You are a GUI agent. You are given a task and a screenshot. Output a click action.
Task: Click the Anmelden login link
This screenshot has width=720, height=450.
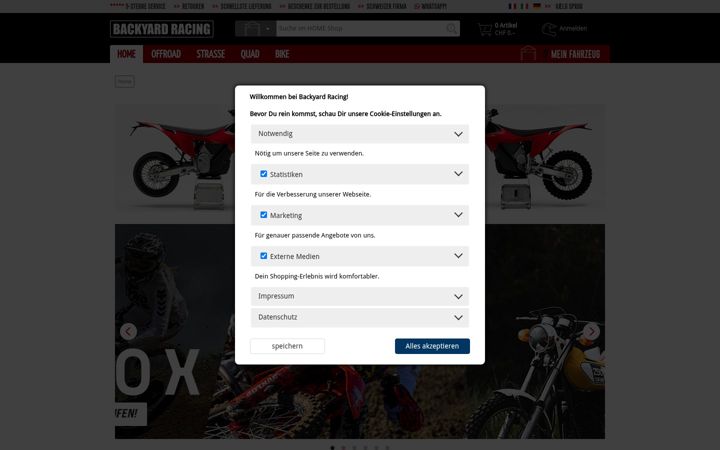573,28
